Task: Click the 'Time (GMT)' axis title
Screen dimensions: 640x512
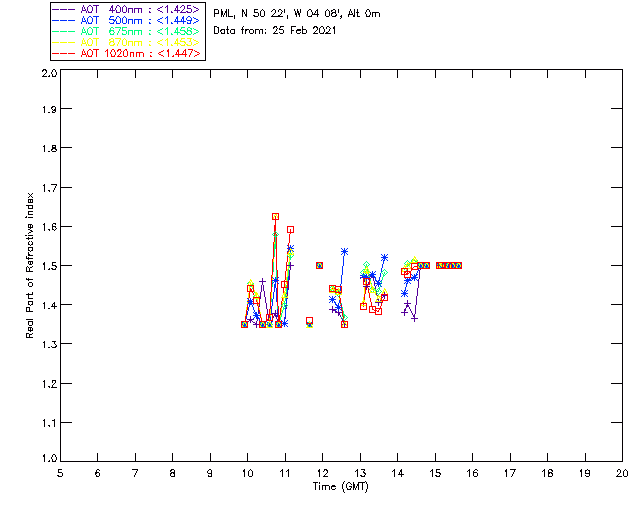Action: (x=341, y=487)
